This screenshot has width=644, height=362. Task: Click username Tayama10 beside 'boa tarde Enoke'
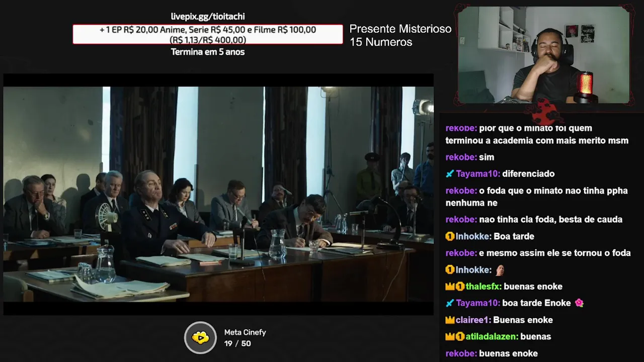pyautogui.click(x=478, y=303)
